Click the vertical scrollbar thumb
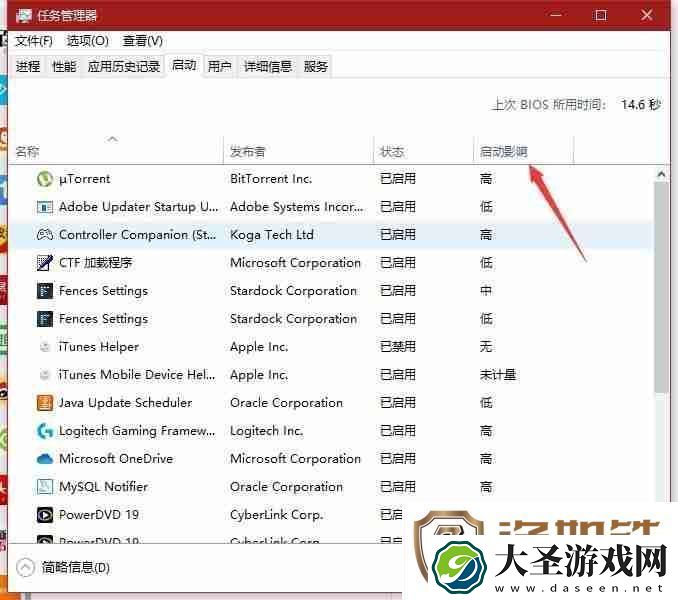This screenshot has height=600, width=678. pyautogui.click(x=661, y=287)
